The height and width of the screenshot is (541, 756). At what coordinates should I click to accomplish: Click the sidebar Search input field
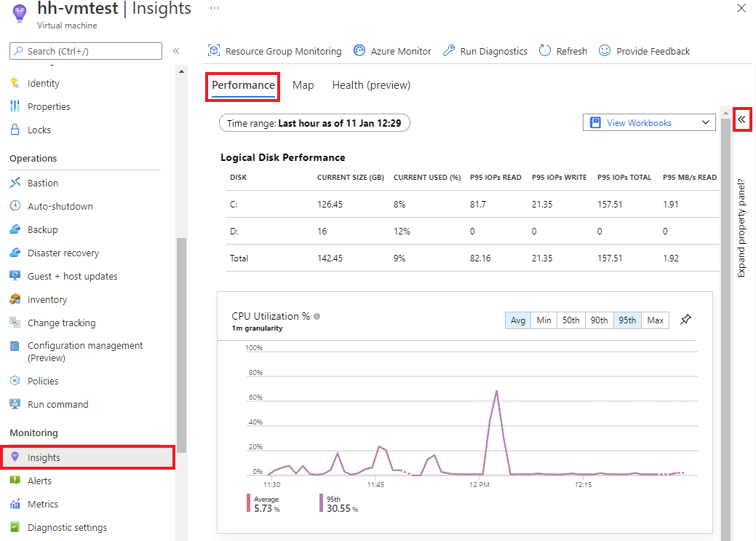tap(86, 51)
